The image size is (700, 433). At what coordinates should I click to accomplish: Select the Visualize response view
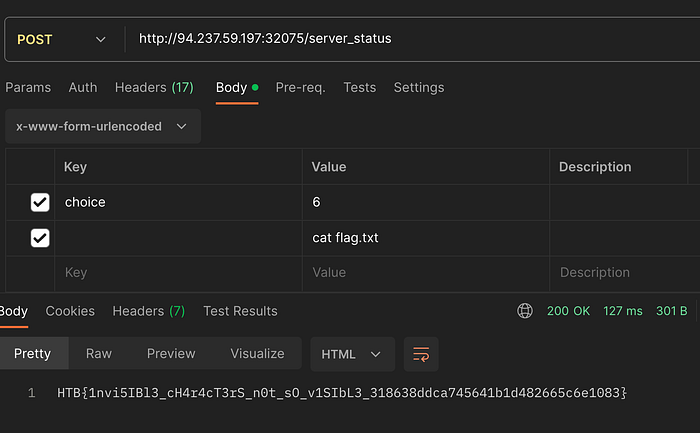tap(257, 354)
